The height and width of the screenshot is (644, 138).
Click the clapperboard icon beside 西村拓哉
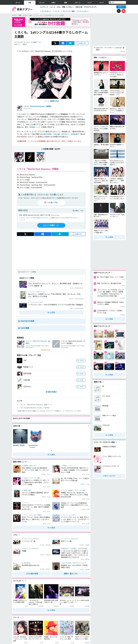97,408
